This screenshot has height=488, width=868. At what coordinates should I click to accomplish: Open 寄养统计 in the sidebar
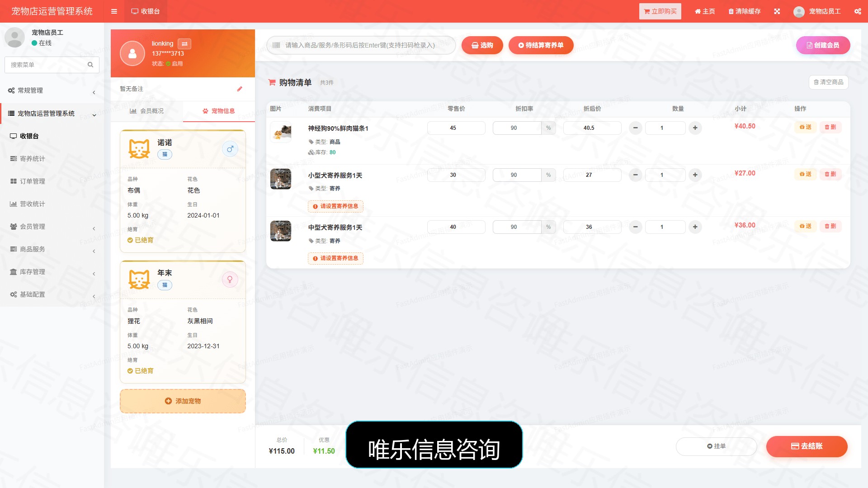52,159
